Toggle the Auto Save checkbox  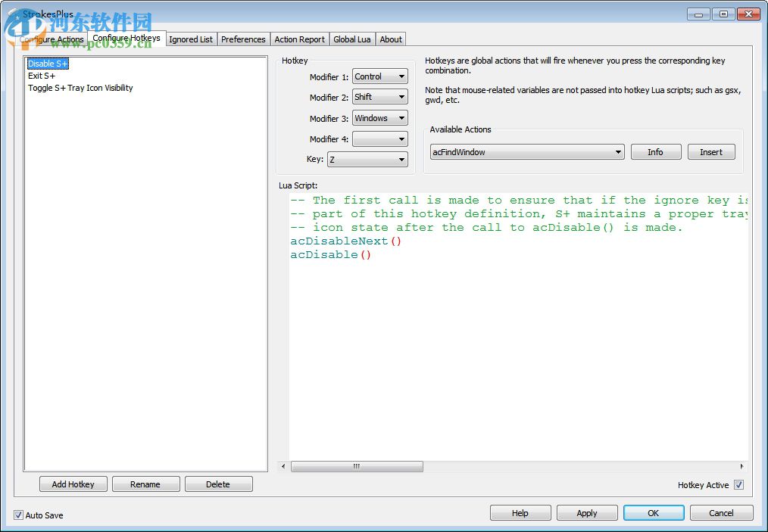coord(18,515)
